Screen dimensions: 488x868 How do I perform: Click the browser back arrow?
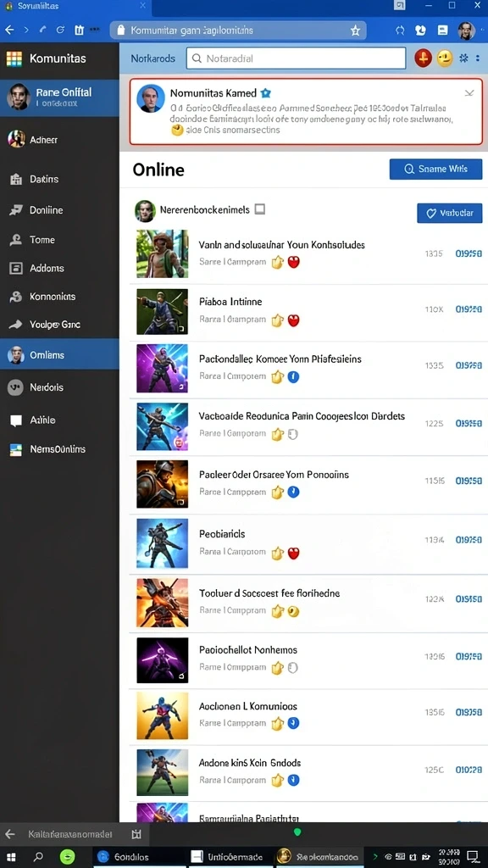pyautogui.click(x=8, y=31)
